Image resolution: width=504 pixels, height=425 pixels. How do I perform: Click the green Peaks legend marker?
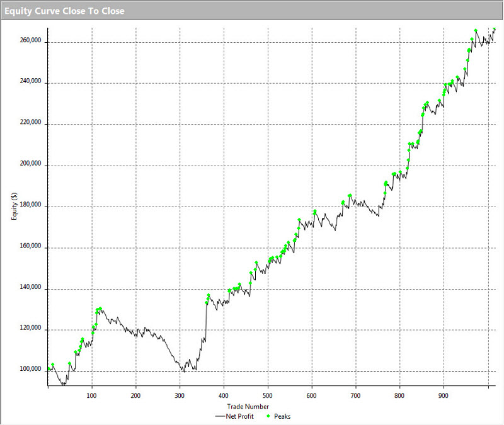coord(268,416)
